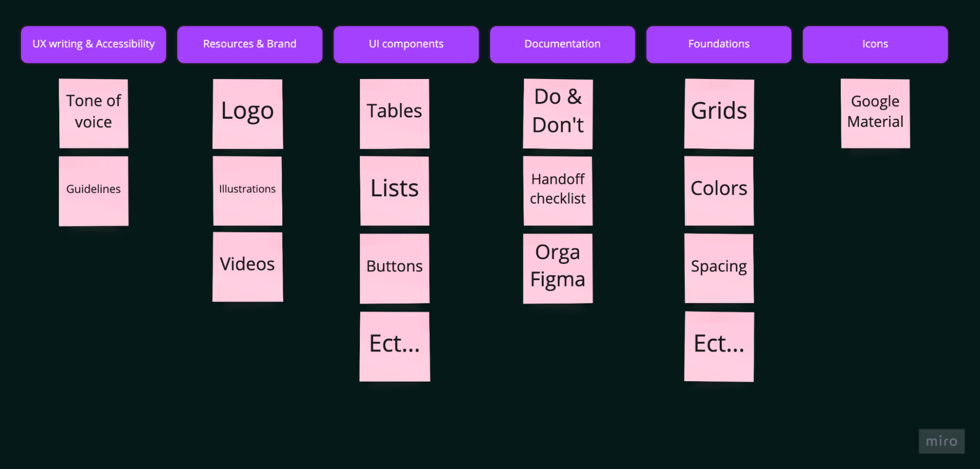Screen dimensions: 980x469
Task: Click the Guidelines sticky note
Action: click(94, 191)
